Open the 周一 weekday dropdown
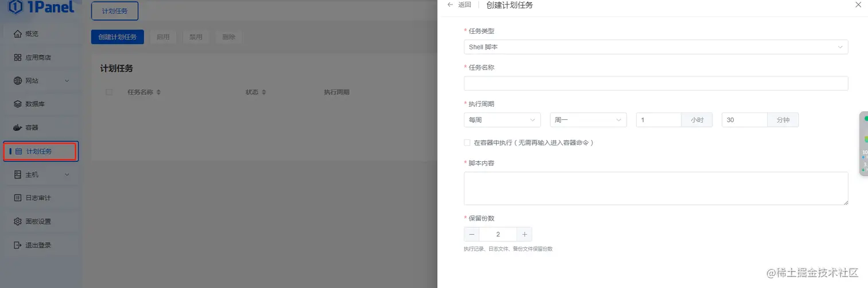The height and width of the screenshot is (288, 868). click(588, 120)
